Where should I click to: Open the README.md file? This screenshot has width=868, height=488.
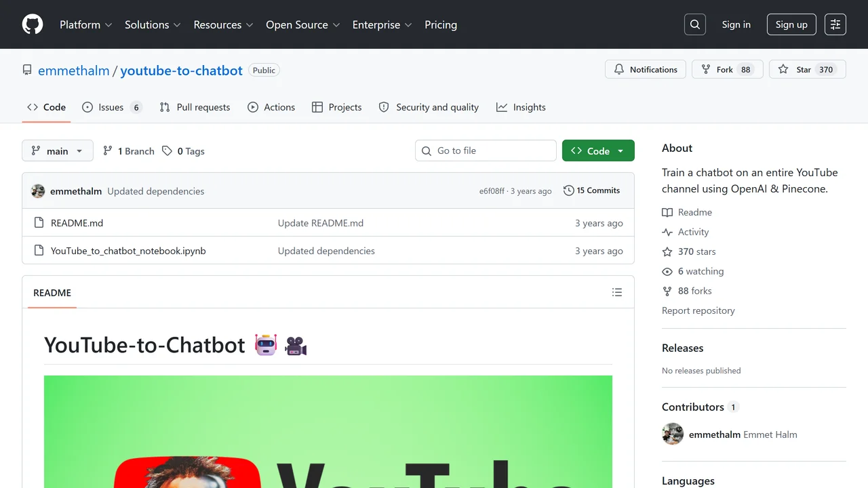(x=77, y=223)
